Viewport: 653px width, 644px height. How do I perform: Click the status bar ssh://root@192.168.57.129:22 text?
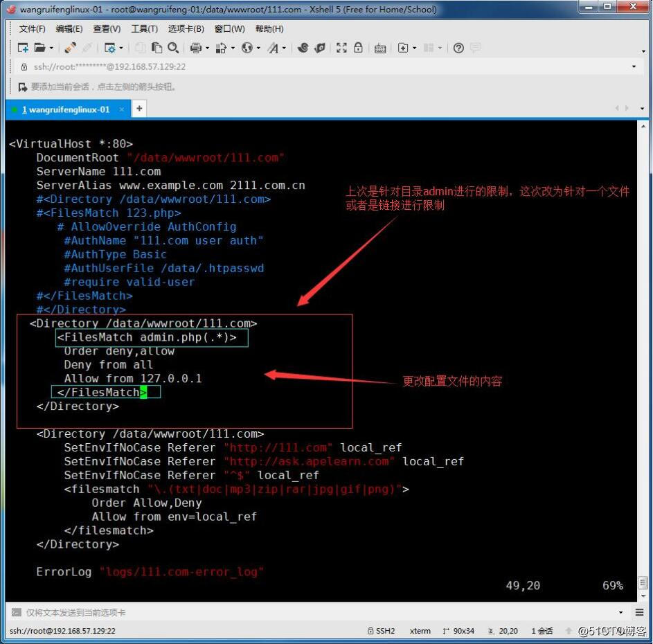[62, 631]
